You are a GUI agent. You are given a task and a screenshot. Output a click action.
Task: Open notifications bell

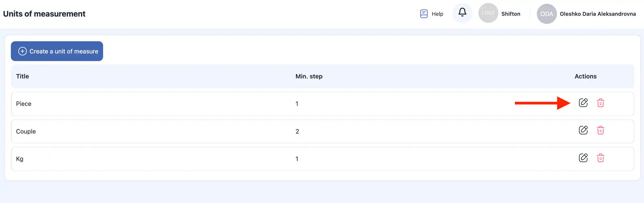coord(462,12)
